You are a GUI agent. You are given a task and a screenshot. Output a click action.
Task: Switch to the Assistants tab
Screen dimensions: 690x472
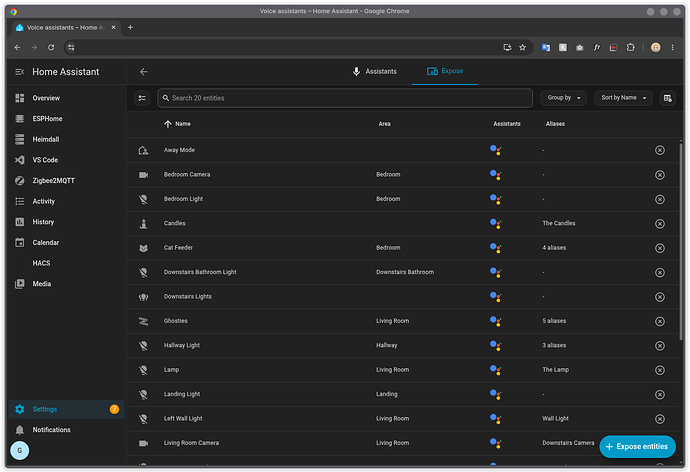[x=375, y=72]
